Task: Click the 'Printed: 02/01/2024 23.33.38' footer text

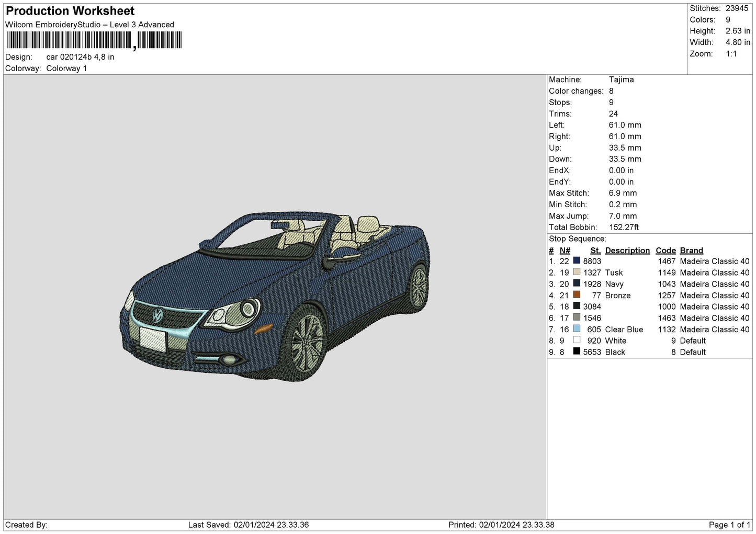Action: pos(501,525)
